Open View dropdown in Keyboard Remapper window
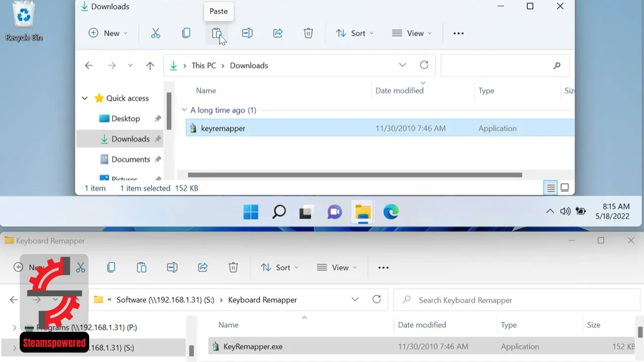The image size is (644, 362). tap(337, 267)
